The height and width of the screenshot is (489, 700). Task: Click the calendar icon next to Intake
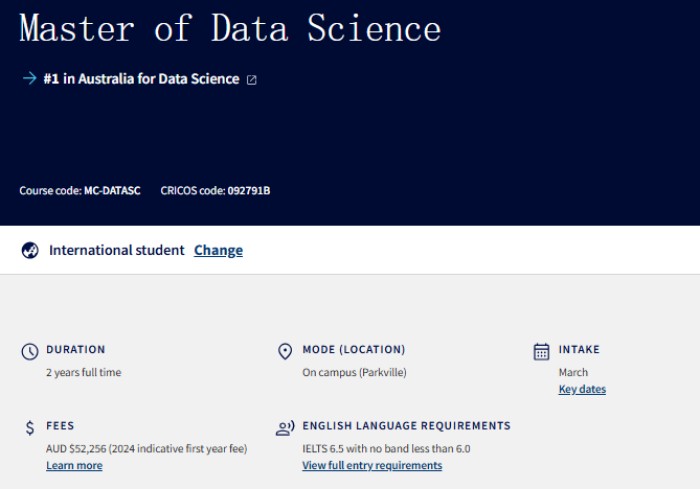tap(541, 351)
